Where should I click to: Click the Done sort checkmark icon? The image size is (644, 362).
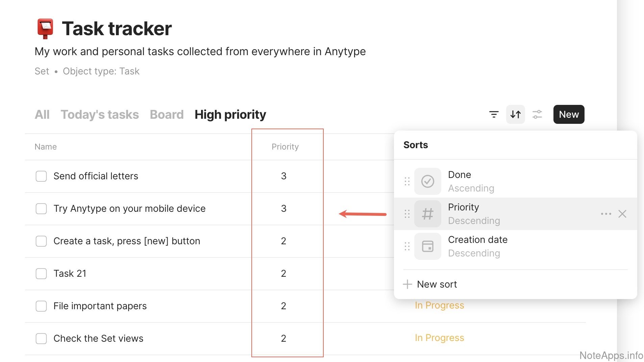[x=427, y=181]
